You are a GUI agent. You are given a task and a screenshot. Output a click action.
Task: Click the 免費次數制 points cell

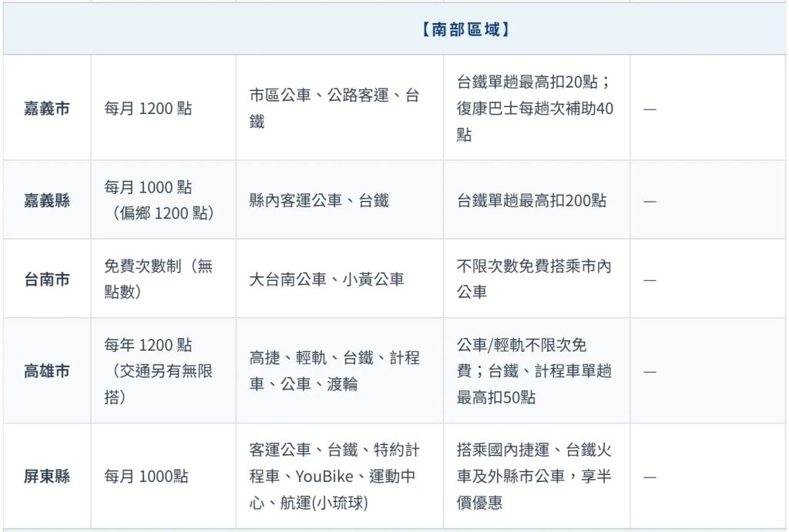158,279
